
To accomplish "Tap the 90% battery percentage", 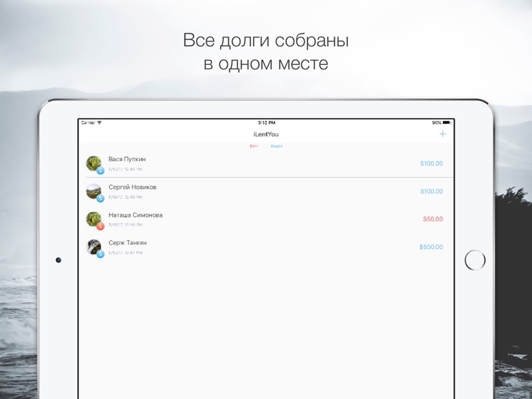I will click(x=437, y=122).
